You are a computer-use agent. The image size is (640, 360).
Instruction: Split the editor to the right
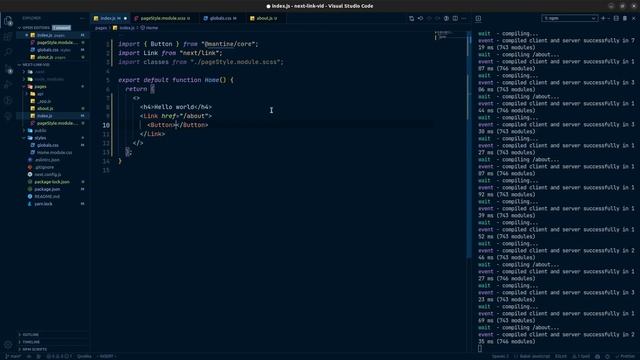(455, 18)
